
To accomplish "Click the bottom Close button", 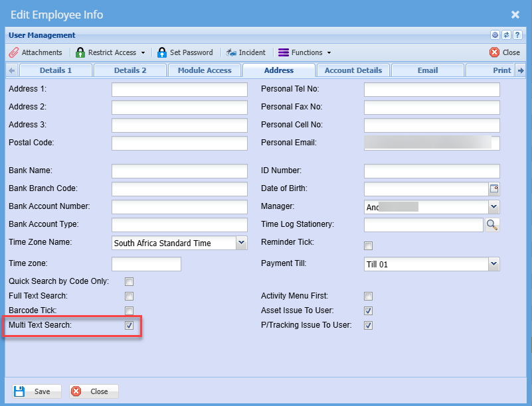I will (x=94, y=391).
